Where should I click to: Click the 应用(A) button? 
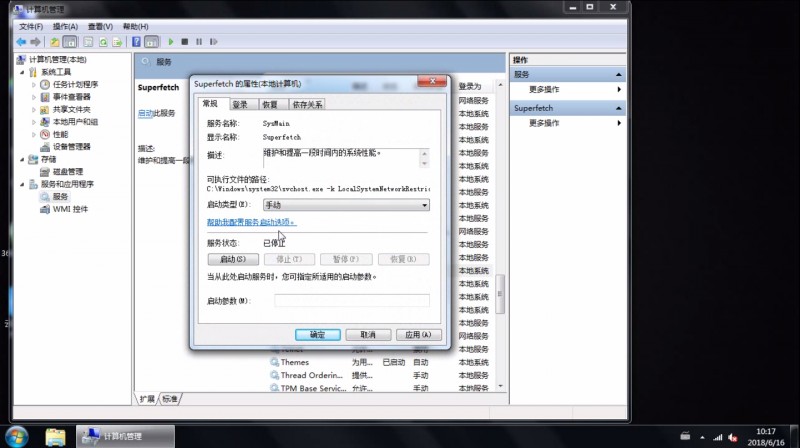[x=418, y=335]
